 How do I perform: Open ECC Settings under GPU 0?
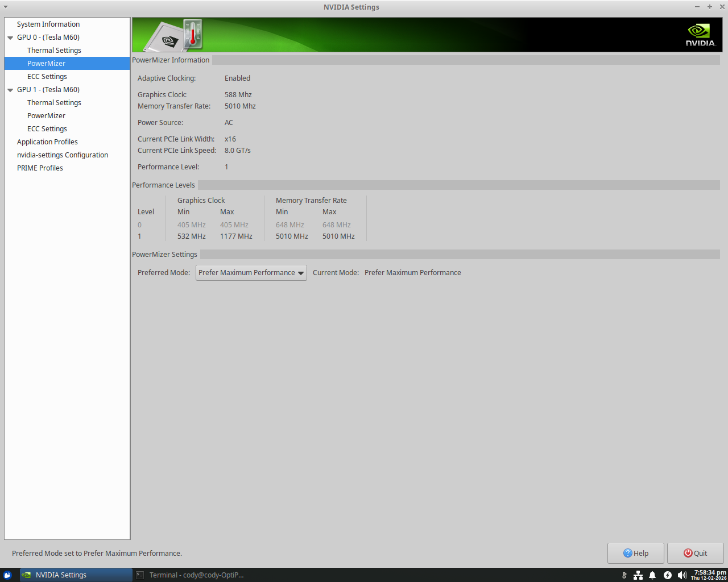[x=47, y=77]
